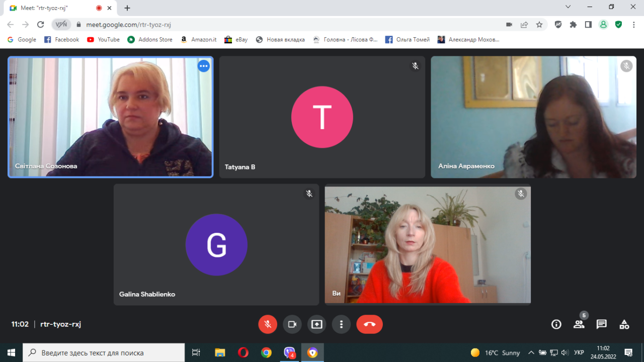The height and width of the screenshot is (362, 644).
Task: Reload the Meet page
Action: point(41,24)
